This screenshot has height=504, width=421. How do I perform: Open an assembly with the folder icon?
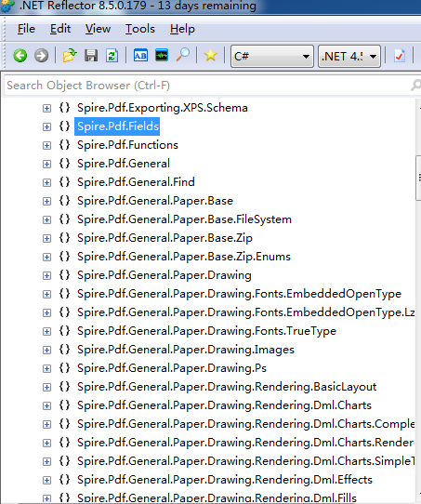pyautogui.click(x=70, y=56)
